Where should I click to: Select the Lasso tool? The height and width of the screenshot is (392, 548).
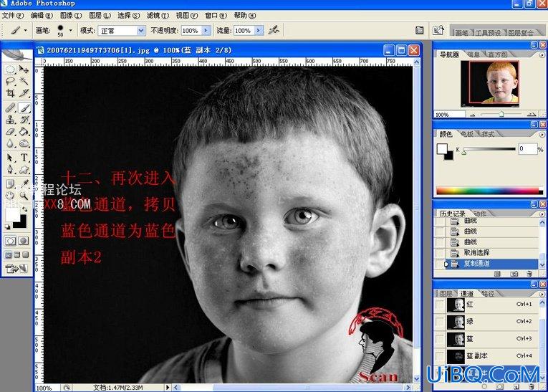point(10,82)
